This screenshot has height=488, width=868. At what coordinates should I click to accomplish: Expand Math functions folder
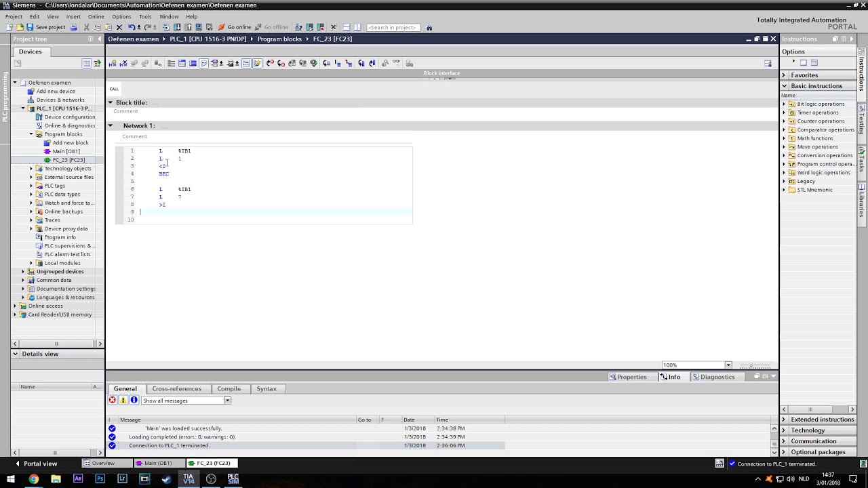point(785,138)
